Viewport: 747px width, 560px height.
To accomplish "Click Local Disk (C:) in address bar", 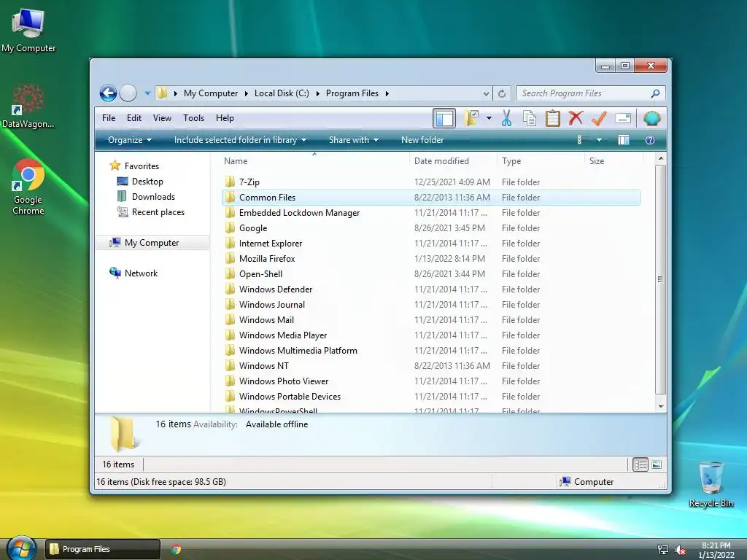I will click(282, 93).
